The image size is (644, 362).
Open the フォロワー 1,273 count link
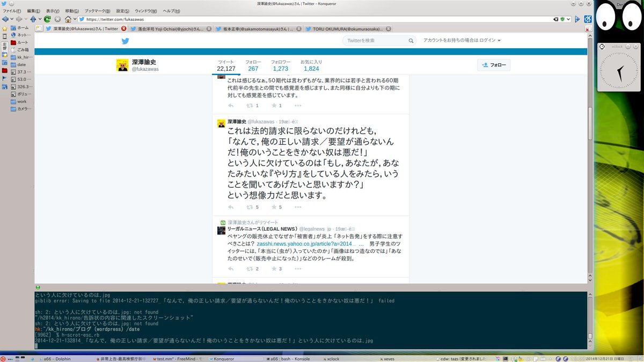tap(281, 65)
